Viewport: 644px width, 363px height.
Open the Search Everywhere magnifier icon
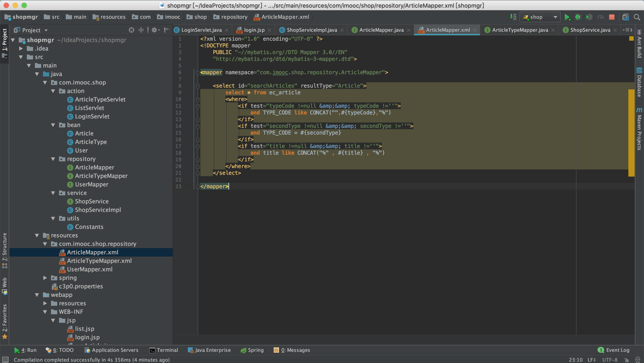[x=637, y=17]
